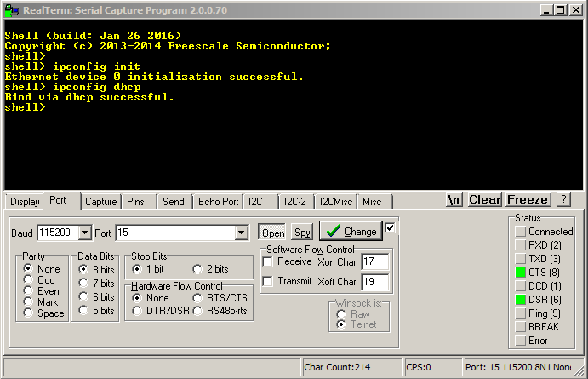The image size is (588, 379).
Task: Set hardware flow control to DTR/DSR
Action: tap(137, 311)
